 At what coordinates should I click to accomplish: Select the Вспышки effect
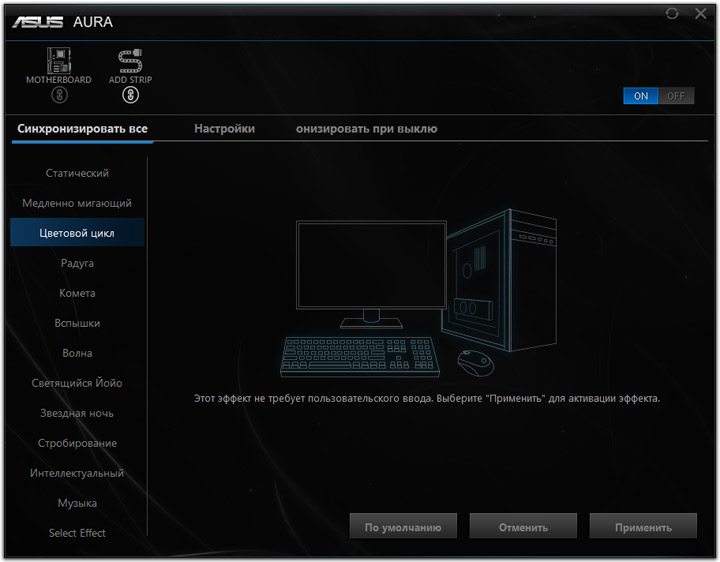77,323
